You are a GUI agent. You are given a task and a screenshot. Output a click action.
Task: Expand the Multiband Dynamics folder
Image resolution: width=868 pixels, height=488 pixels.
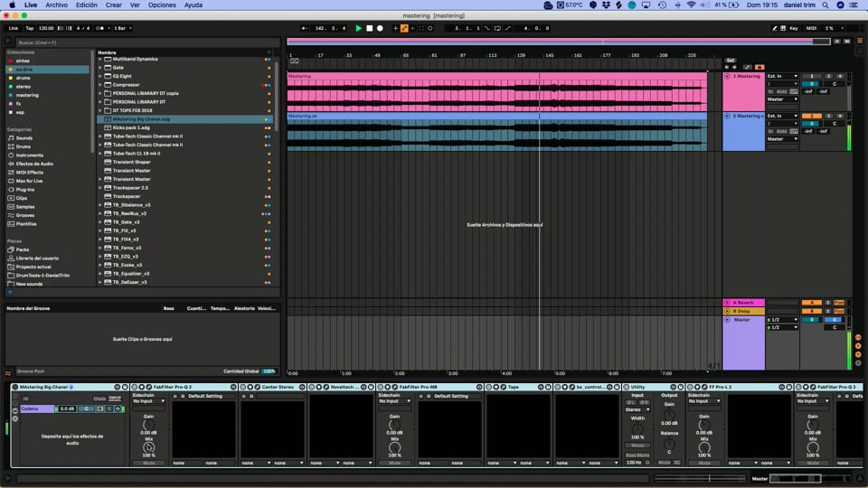click(100, 59)
